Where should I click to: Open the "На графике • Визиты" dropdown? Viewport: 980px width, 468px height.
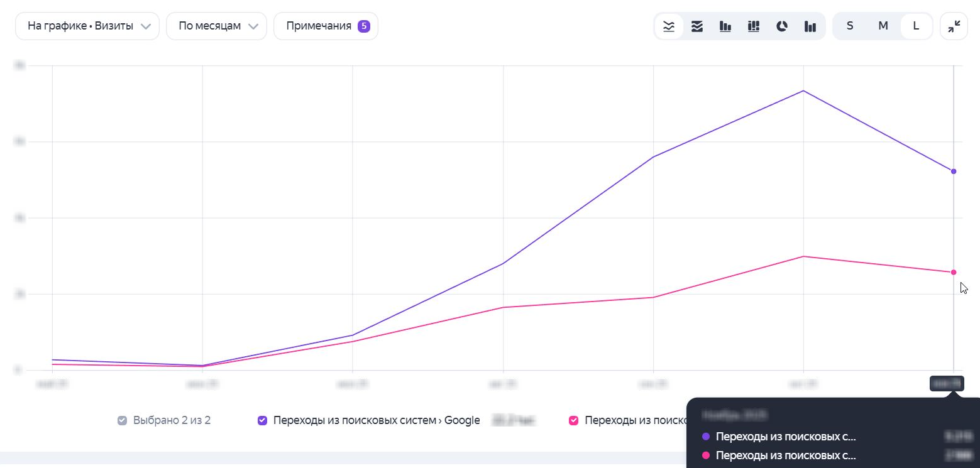click(87, 26)
